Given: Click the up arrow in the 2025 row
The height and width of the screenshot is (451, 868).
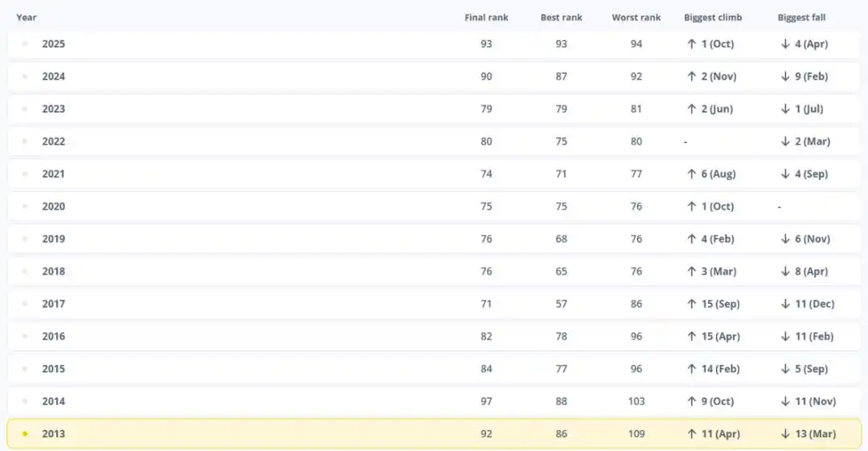Looking at the screenshot, I should coord(691,44).
